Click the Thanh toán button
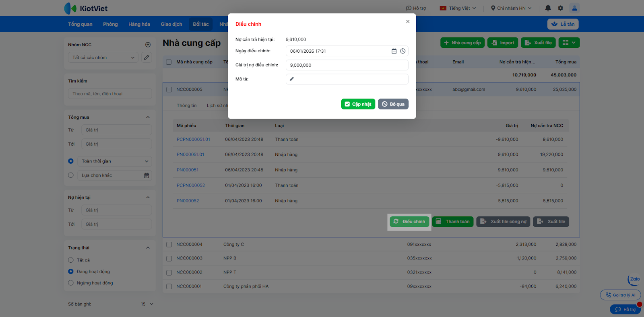This screenshot has width=644, height=317. 453,222
